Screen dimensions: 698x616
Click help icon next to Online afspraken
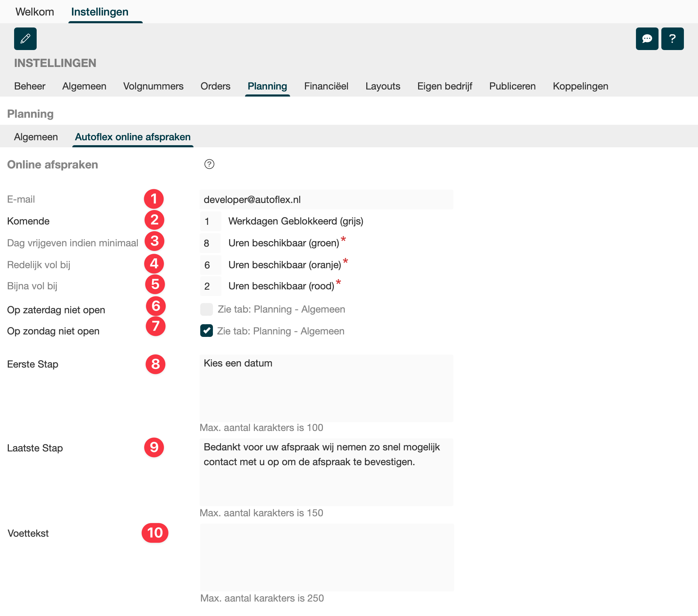pos(209,164)
